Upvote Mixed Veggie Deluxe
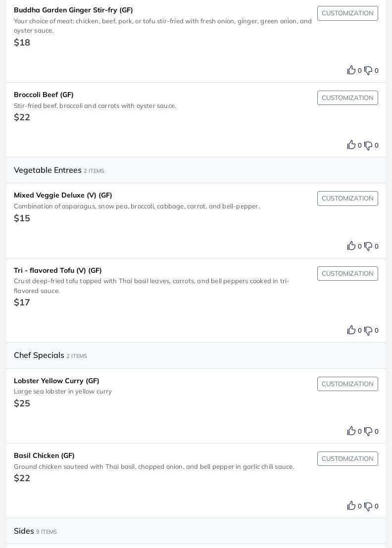This screenshot has width=392, height=548. point(351,246)
